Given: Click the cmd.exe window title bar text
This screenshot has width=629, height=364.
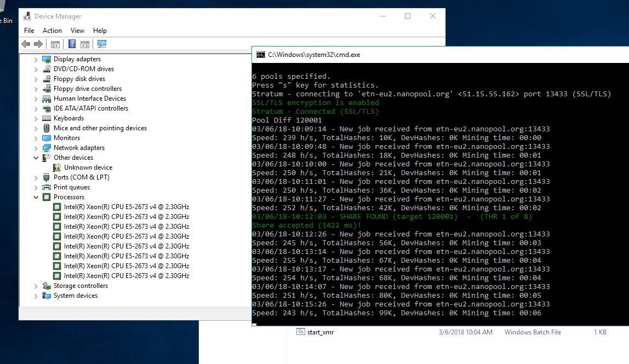Looking at the screenshot, I should tap(314, 55).
